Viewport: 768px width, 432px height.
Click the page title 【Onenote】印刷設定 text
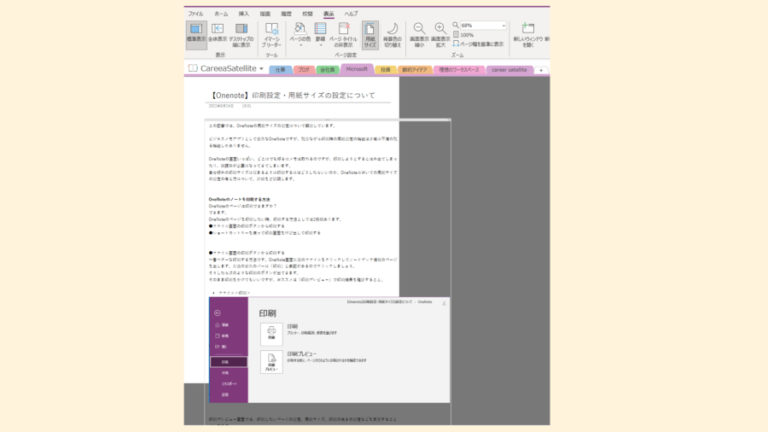[x=292, y=96]
